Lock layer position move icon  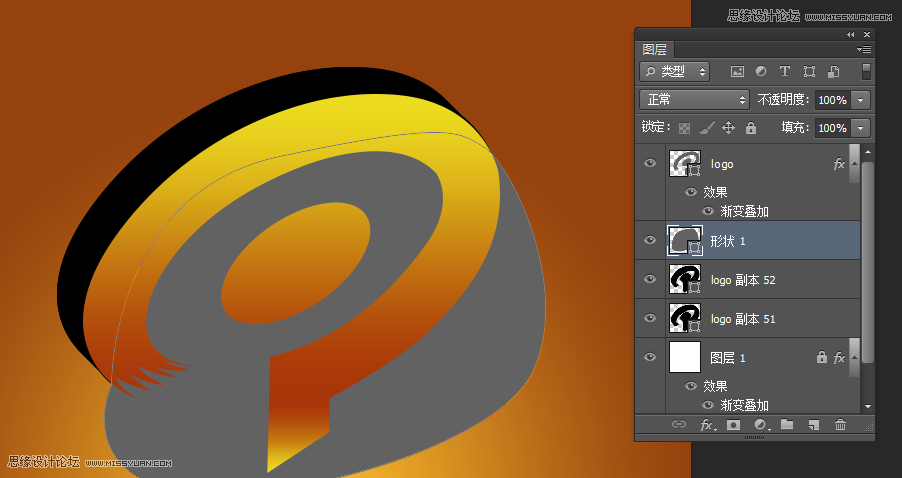[x=728, y=128]
